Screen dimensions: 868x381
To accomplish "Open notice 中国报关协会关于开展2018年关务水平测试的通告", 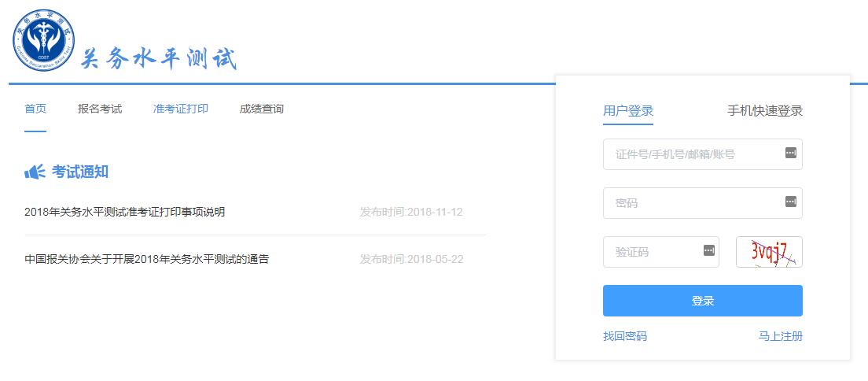I will [147, 259].
